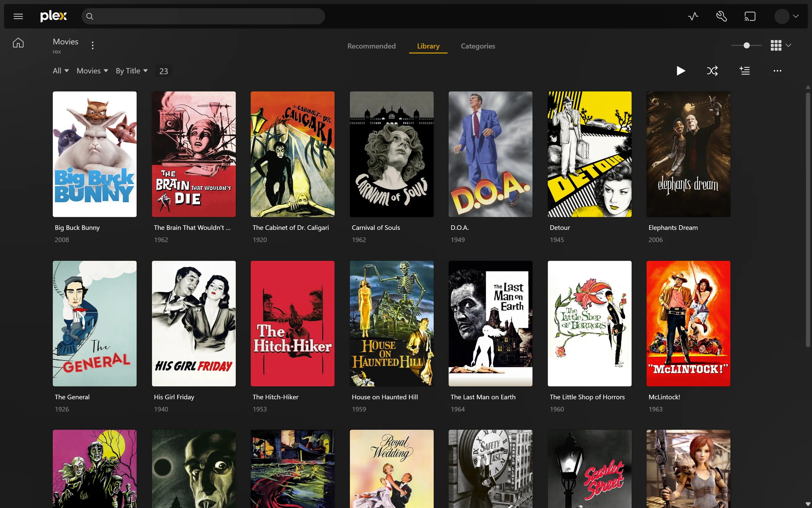Open the McLintock! poster
The width and height of the screenshot is (812, 508).
click(688, 323)
